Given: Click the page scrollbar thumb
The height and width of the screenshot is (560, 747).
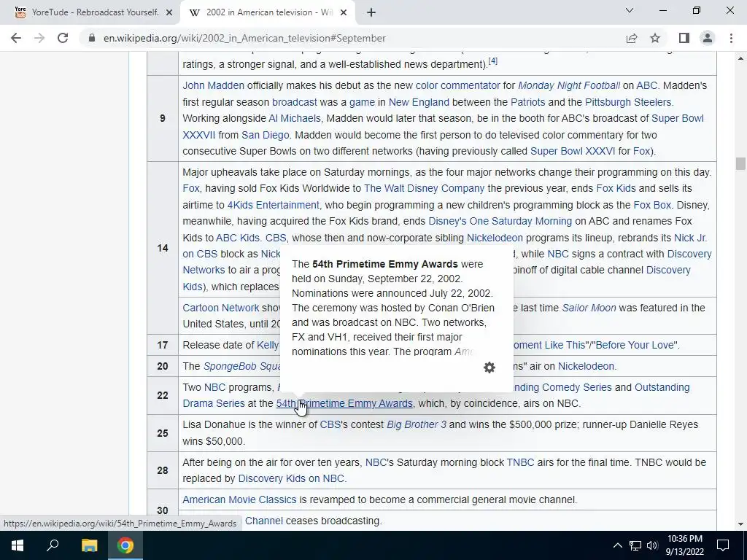Looking at the screenshot, I should 740,163.
